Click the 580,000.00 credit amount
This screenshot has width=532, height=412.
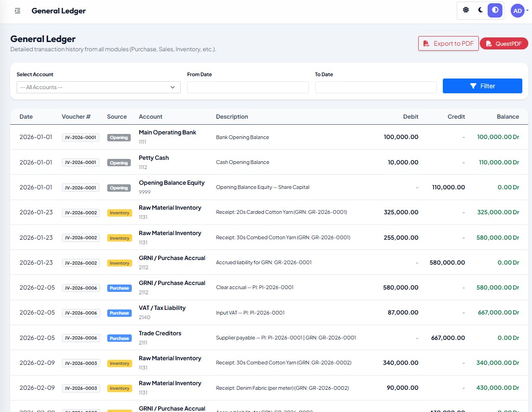pos(447,262)
